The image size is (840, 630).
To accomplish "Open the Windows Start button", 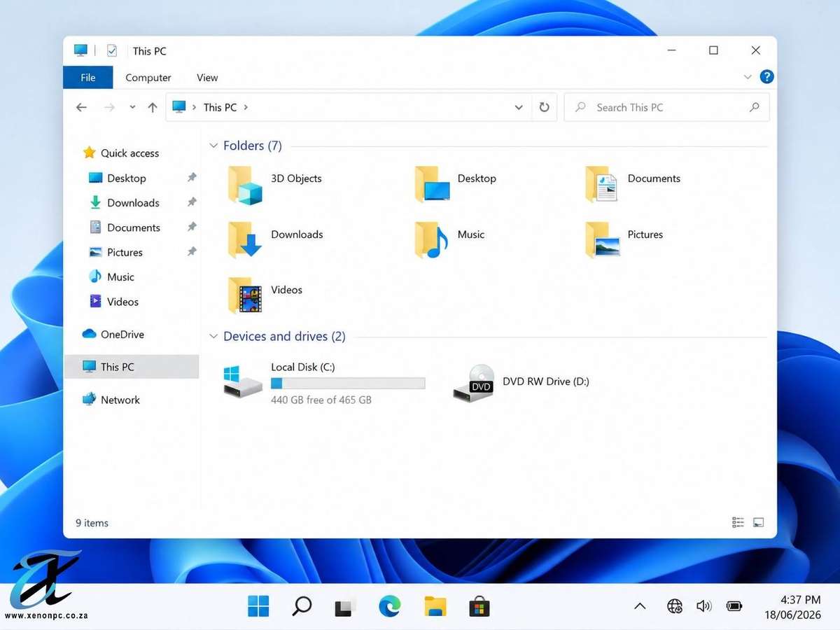I will 258,606.
